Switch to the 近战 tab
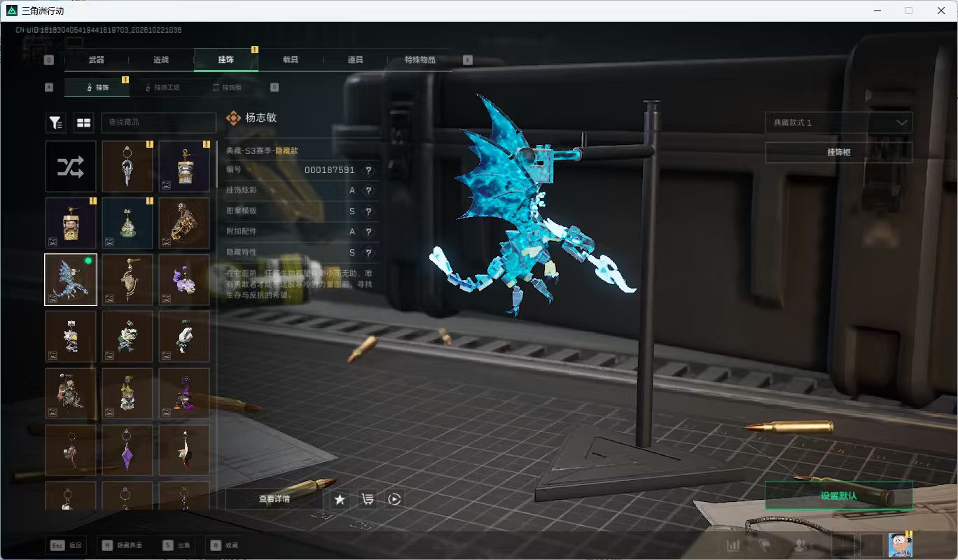 [x=161, y=60]
